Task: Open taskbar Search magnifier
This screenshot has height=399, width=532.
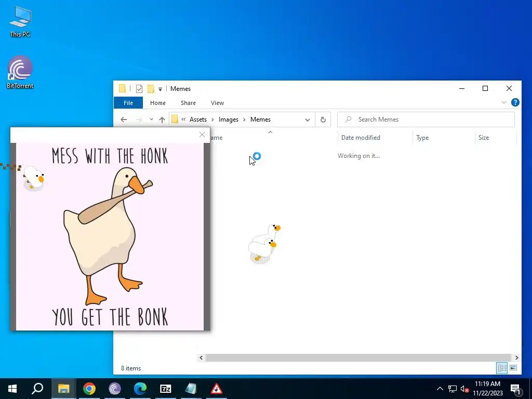Action: point(37,389)
